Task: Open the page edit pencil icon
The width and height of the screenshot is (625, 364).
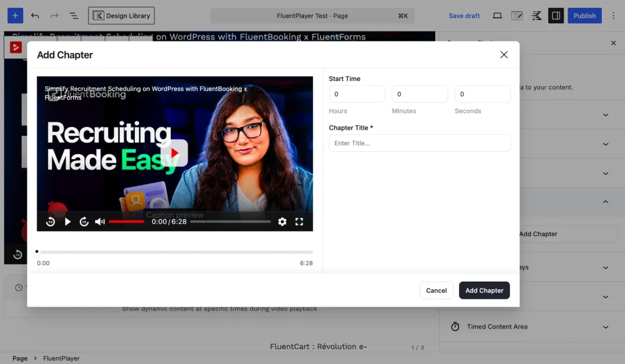Action: [517, 15]
